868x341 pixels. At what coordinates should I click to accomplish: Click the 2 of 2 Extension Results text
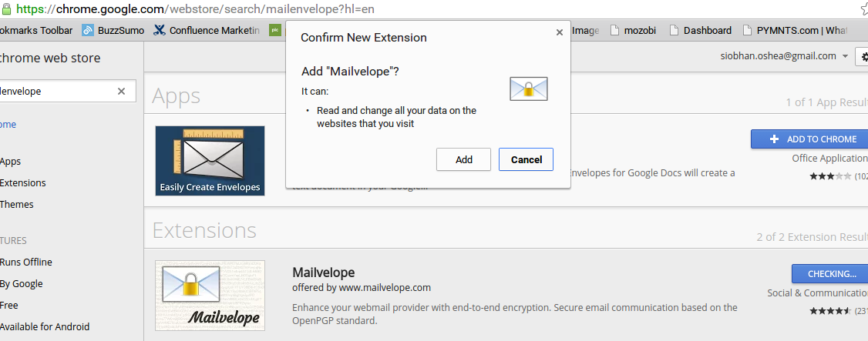(x=812, y=237)
